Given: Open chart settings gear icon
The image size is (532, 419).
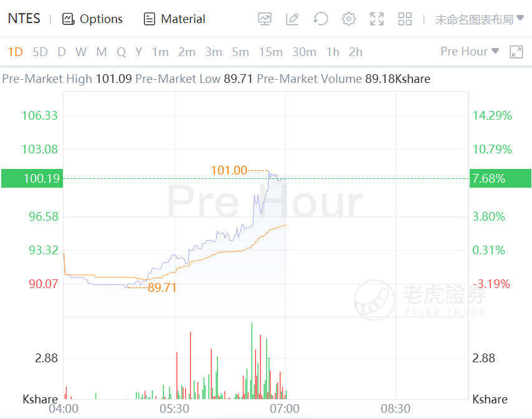Looking at the screenshot, I should tap(348, 19).
